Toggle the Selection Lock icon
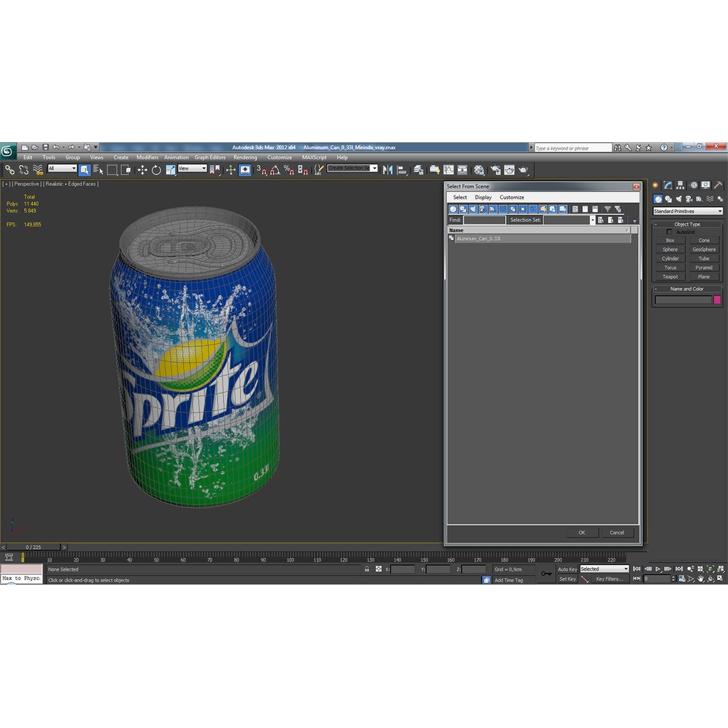This screenshot has height=728, width=728. click(x=367, y=569)
